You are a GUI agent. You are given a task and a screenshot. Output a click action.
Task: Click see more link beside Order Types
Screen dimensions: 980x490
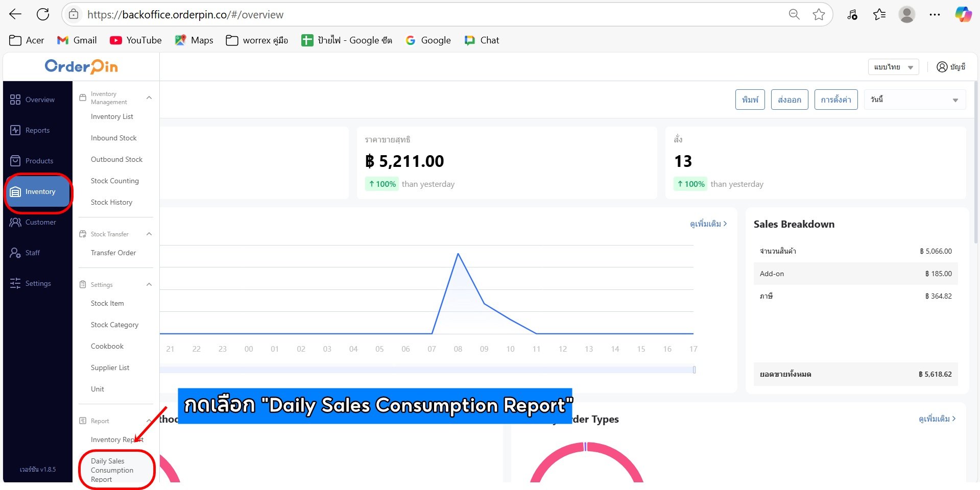[937, 419]
